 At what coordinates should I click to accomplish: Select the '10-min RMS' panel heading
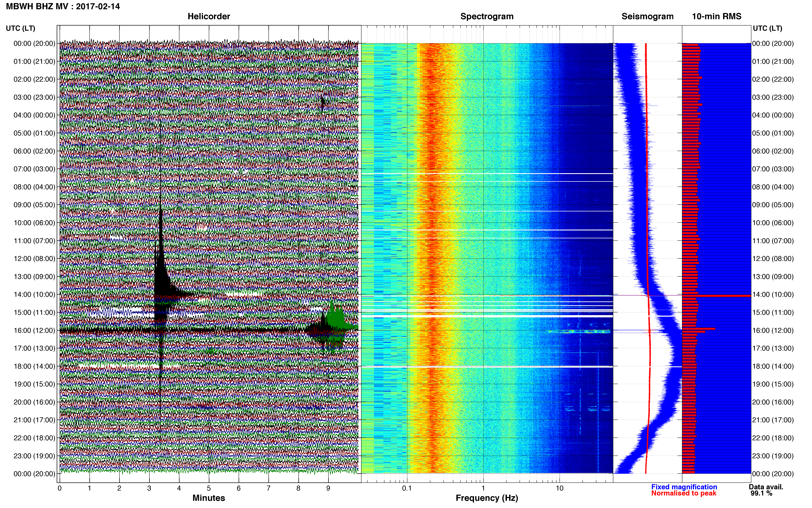(x=717, y=16)
